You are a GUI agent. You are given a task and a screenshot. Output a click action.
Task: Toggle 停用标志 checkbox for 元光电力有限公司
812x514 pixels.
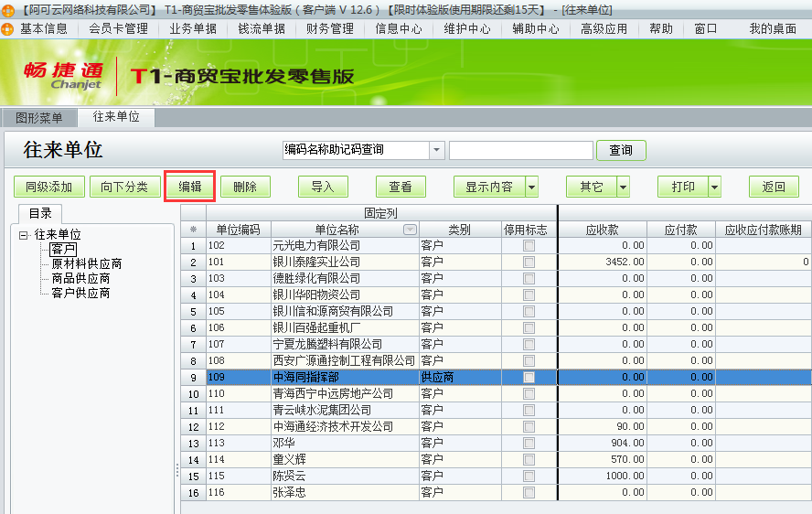pos(529,246)
